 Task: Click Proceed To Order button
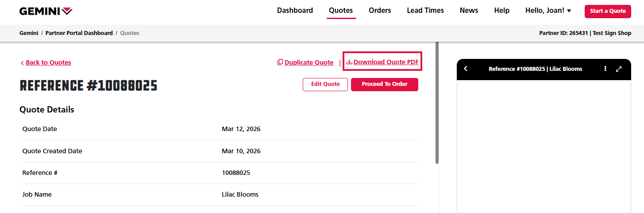click(384, 84)
